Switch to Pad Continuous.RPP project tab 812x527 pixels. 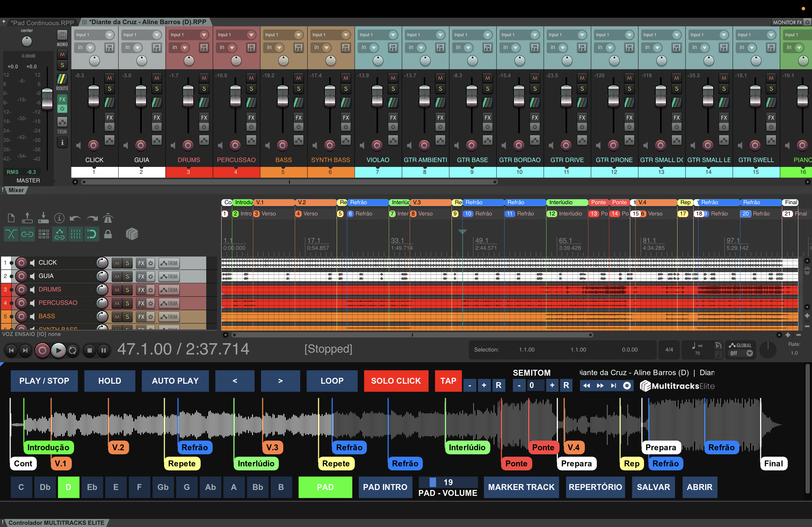(x=42, y=23)
